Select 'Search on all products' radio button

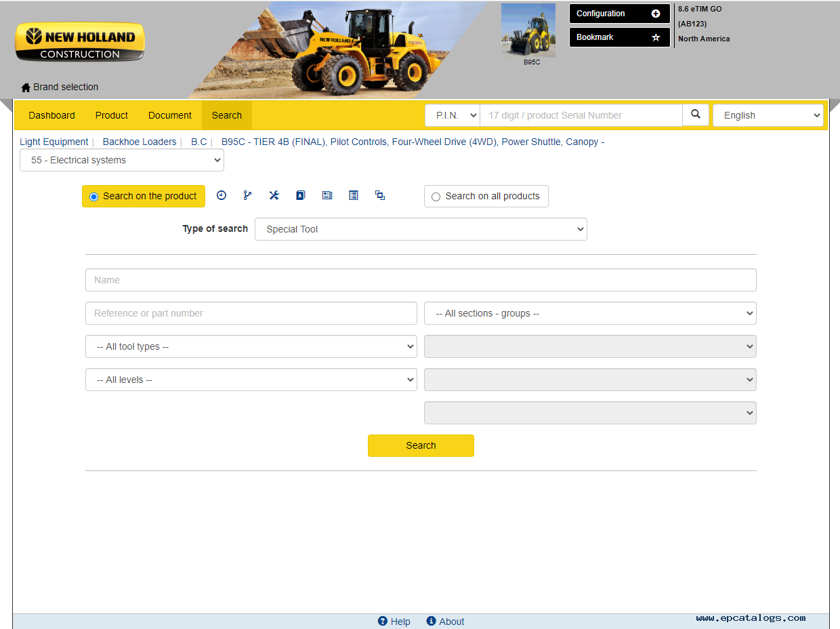[x=436, y=197]
